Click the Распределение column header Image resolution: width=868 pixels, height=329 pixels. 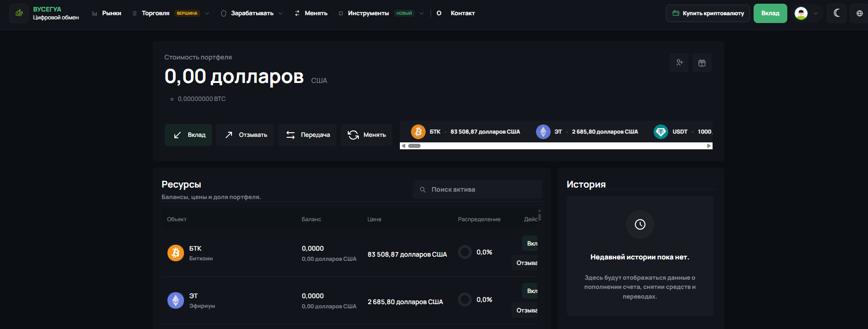479,219
